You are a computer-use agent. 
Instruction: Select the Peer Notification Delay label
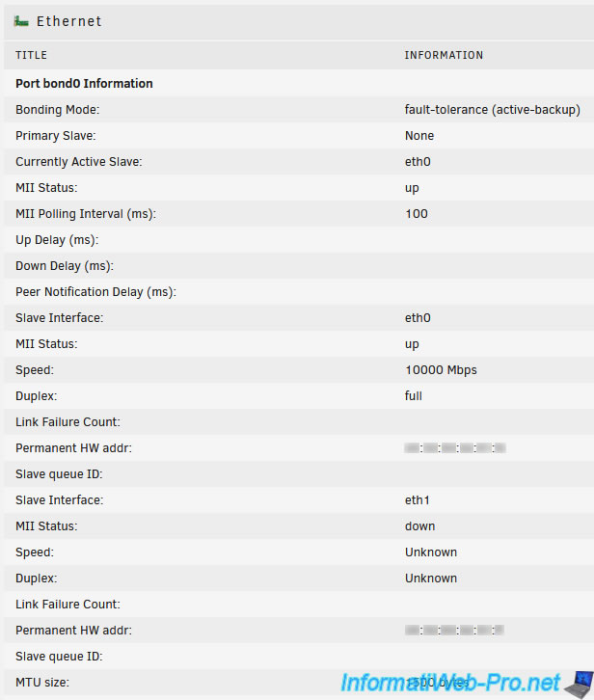coord(96,292)
